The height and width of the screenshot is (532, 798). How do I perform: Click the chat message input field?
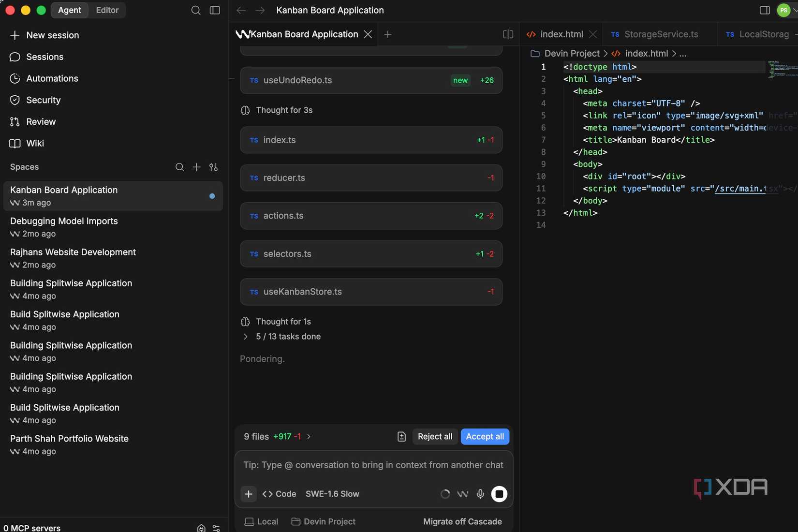point(373,465)
